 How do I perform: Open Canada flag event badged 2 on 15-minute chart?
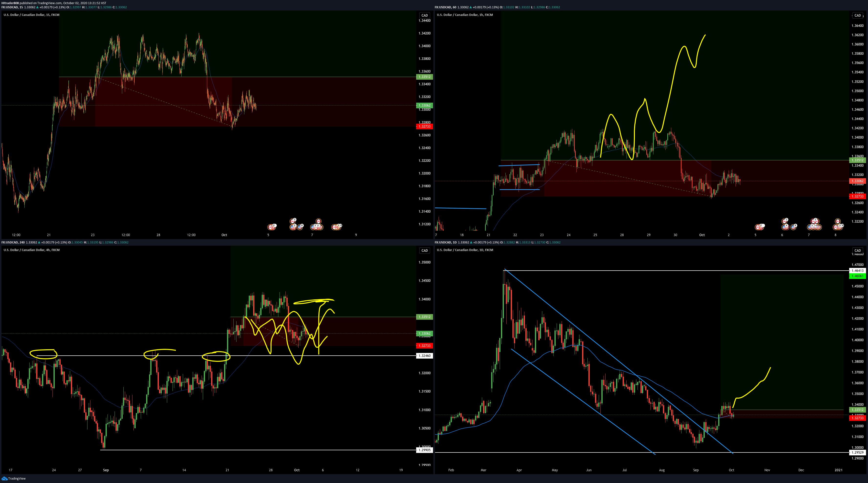pos(270,227)
